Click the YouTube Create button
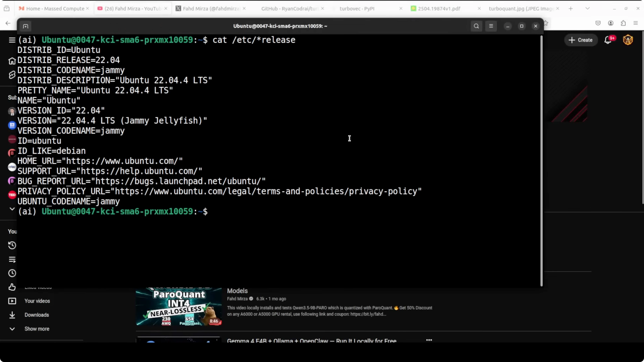This screenshot has width=644, height=362. click(581, 40)
